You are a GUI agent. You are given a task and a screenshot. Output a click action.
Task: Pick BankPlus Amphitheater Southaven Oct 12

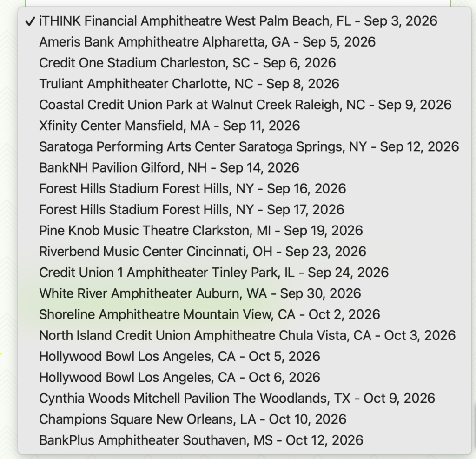245,440
